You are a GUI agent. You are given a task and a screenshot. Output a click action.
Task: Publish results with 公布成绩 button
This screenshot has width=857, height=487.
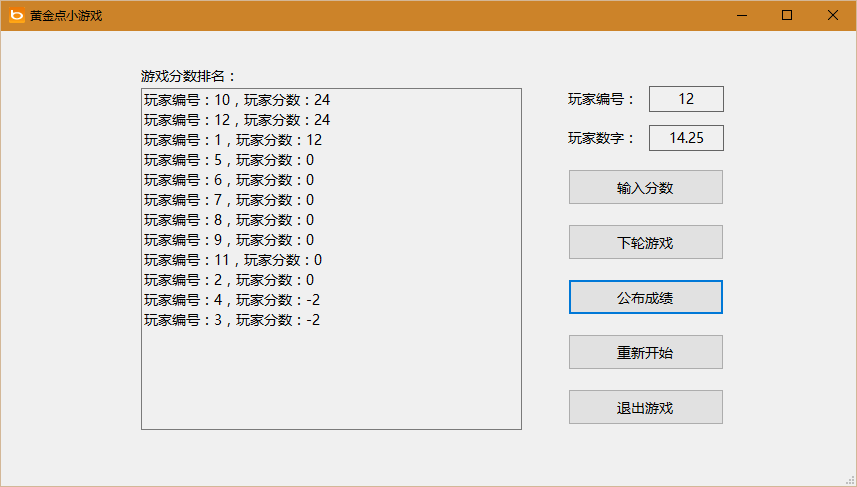pyautogui.click(x=645, y=297)
